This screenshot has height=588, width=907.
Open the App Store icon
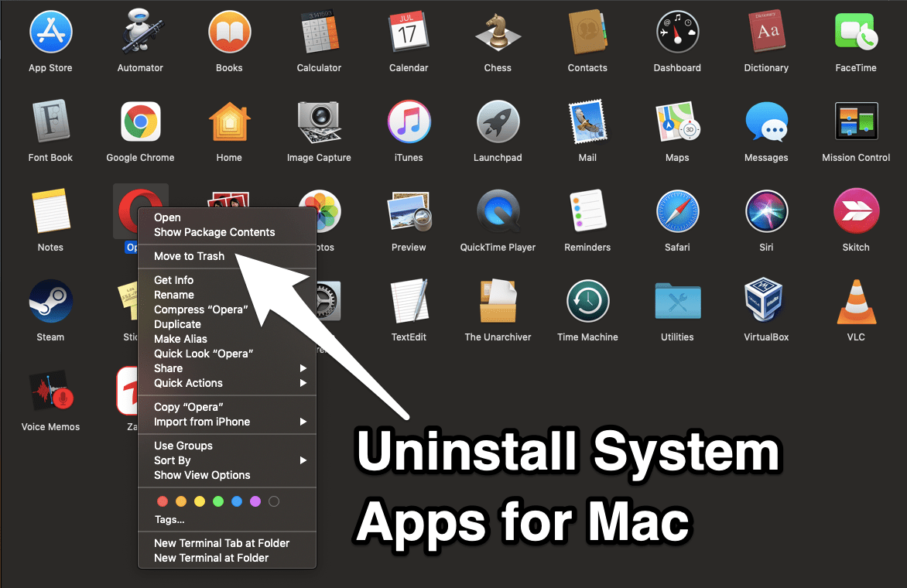click(50, 32)
